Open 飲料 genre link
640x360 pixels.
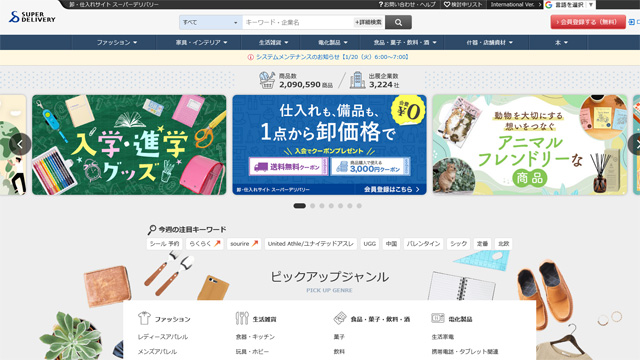(x=339, y=351)
